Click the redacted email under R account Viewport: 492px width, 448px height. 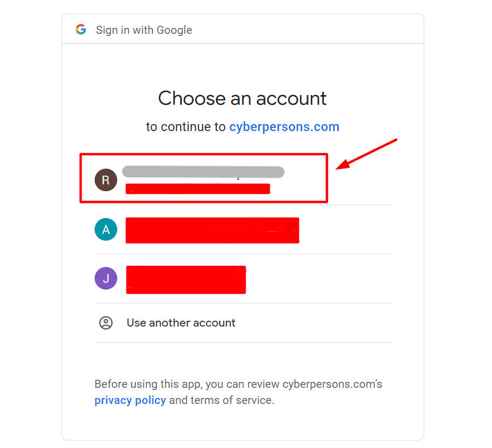click(198, 189)
